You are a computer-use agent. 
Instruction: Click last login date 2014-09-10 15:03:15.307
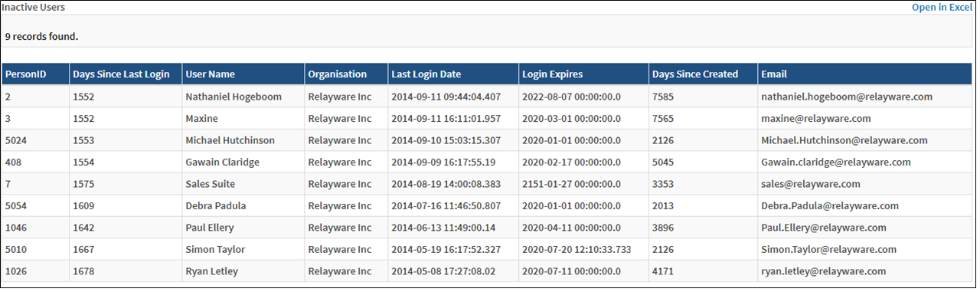446,140
